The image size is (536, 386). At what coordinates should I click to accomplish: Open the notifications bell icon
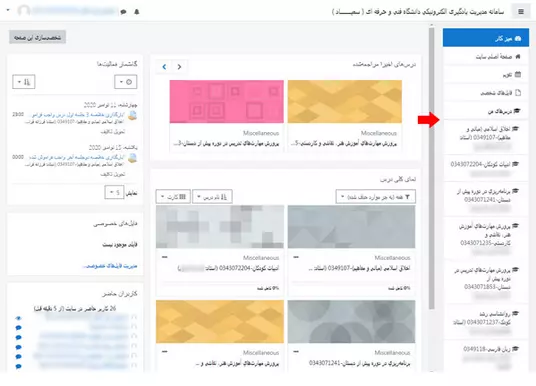(x=137, y=12)
